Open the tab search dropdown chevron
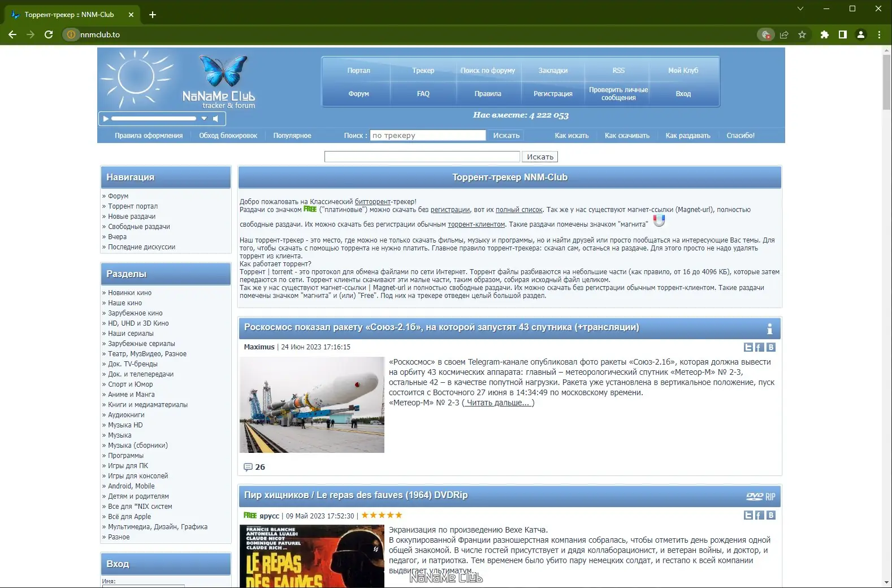This screenshot has width=892, height=588. click(800, 8)
